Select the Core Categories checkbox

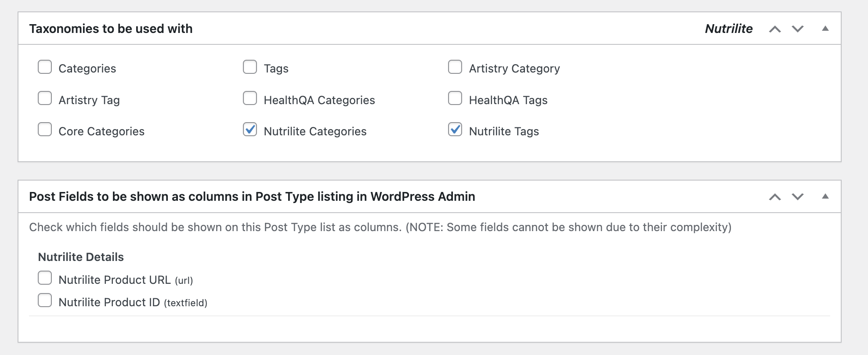(45, 129)
